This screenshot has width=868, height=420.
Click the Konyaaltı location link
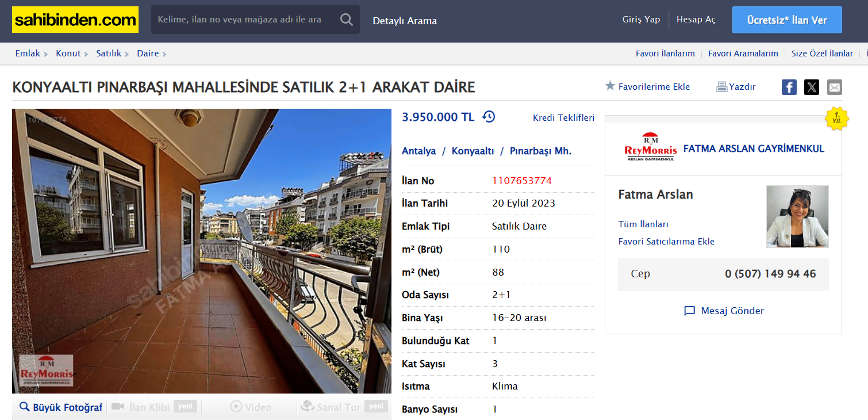click(473, 151)
